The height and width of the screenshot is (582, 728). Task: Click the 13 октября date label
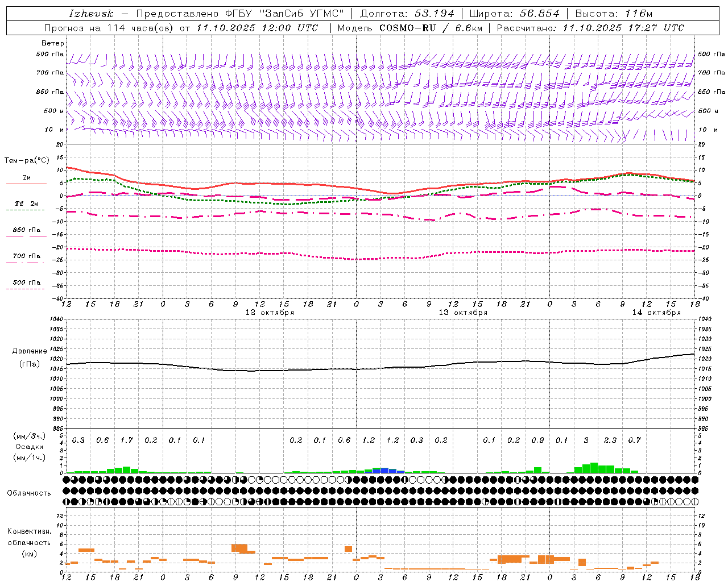pos(463,313)
